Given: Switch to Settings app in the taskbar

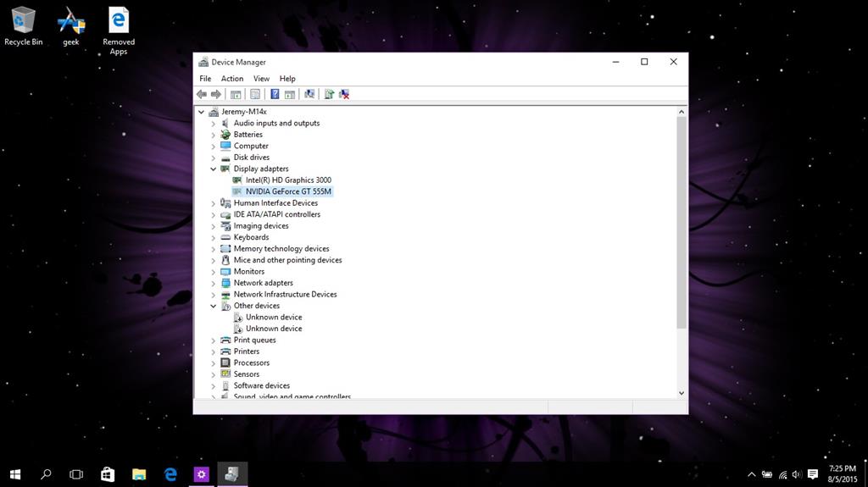Looking at the screenshot, I should pyautogui.click(x=202, y=474).
